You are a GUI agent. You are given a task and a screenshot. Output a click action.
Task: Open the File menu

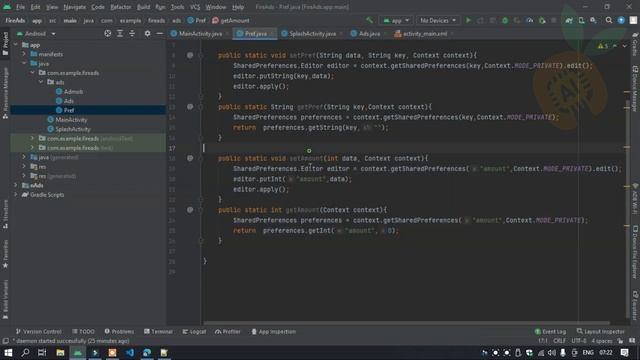click(x=20, y=7)
